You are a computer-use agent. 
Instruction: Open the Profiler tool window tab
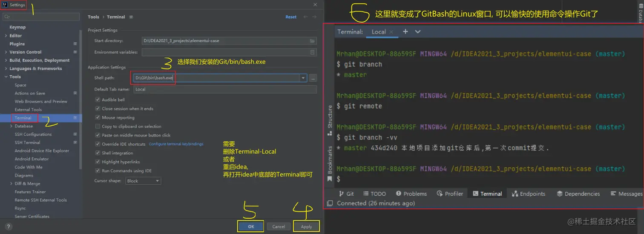click(450, 194)
